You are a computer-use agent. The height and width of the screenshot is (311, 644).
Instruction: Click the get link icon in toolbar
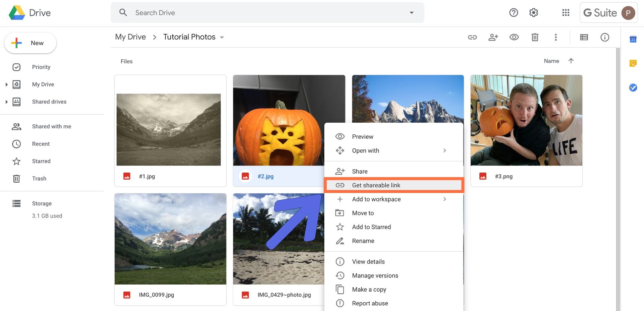coord(472,37)
